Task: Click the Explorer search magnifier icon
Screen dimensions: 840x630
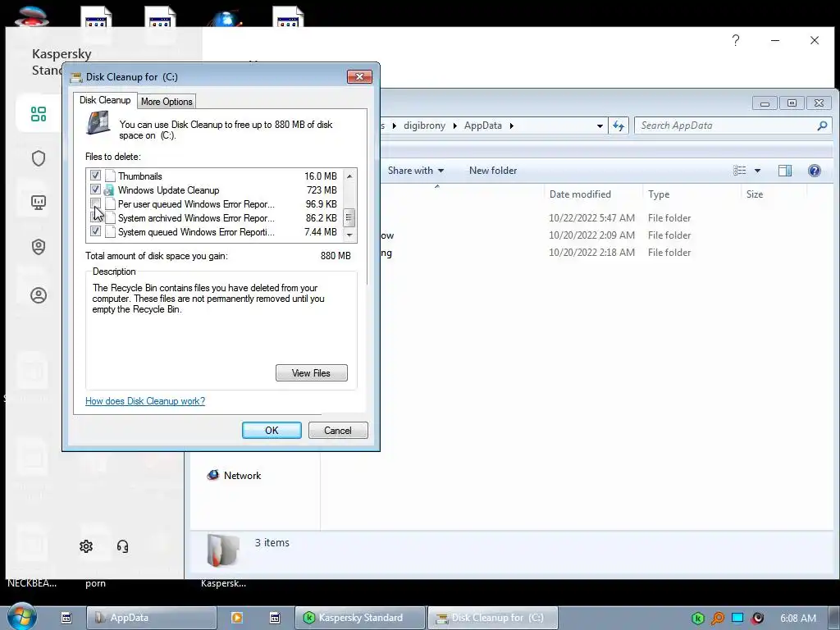Action: point(822,126)
